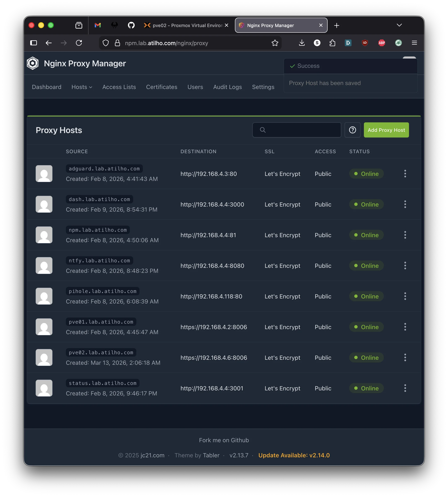Open options menu for pve02.lab.atilho.com host
This screenshot has width=448, height=497.
click(405, 358)
